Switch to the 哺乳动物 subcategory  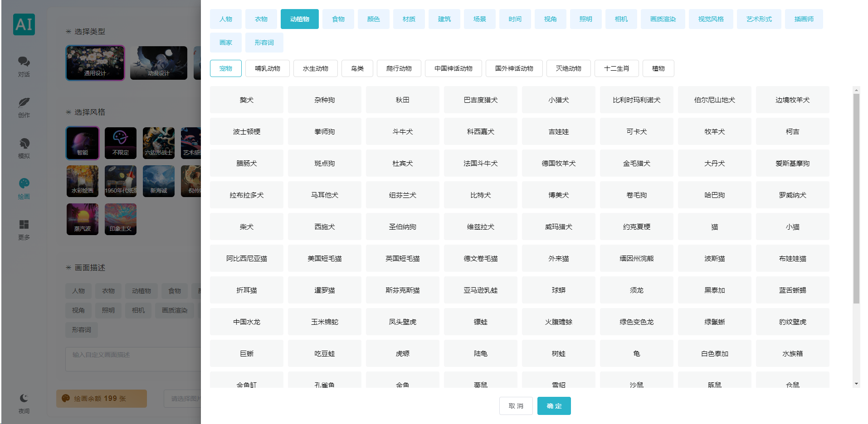coord(268,68)
